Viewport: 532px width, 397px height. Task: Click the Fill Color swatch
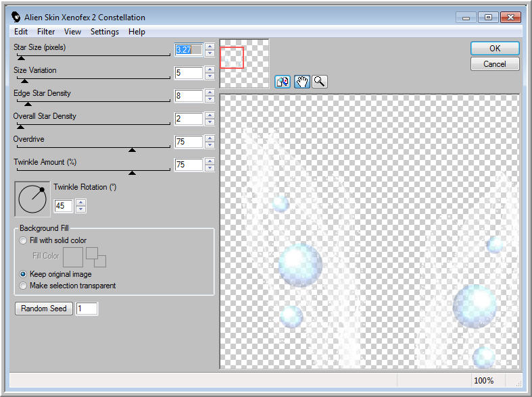click(73, 257)
